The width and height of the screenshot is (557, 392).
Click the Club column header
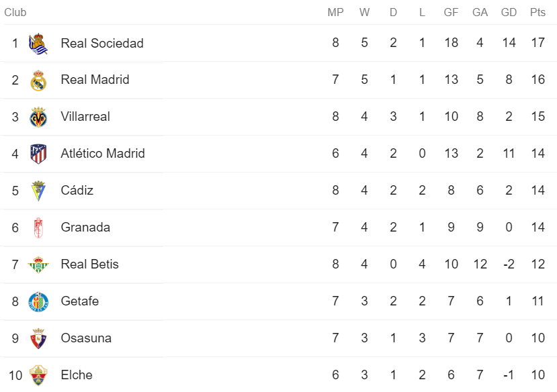coord(15,12)
